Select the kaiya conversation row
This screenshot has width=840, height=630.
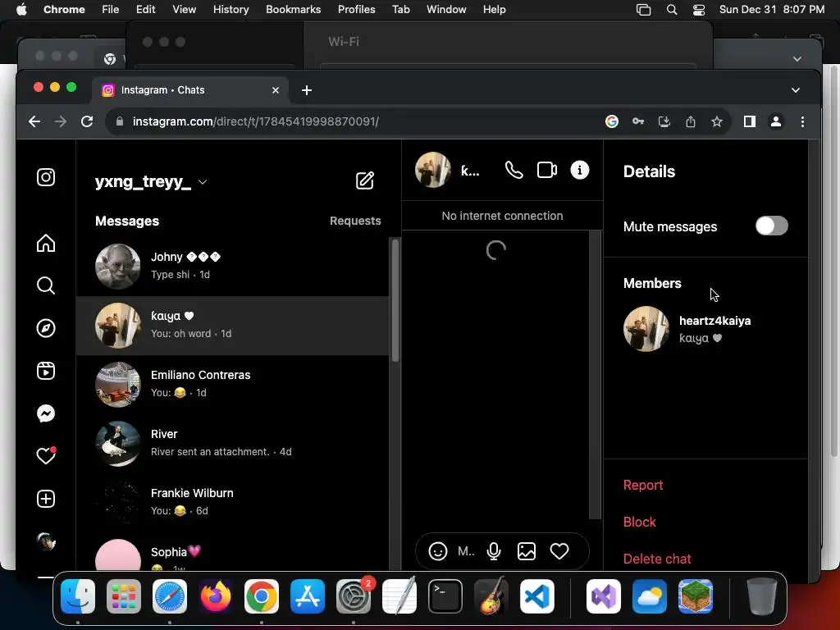point(233,325)
